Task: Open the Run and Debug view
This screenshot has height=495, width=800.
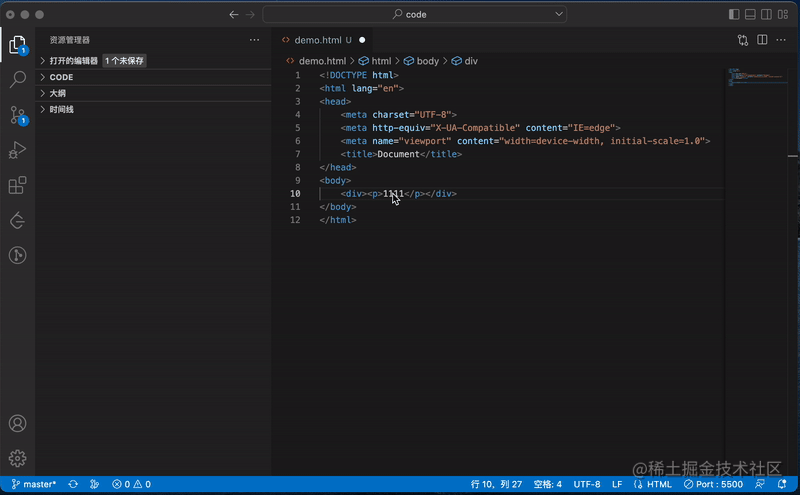Action: tap(17, 150)
